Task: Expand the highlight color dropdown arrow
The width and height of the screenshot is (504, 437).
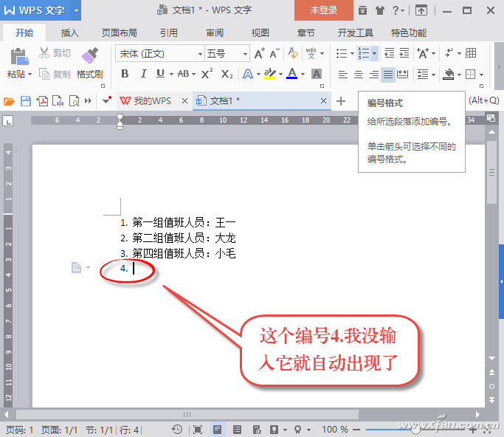Action: click(280, 75)
